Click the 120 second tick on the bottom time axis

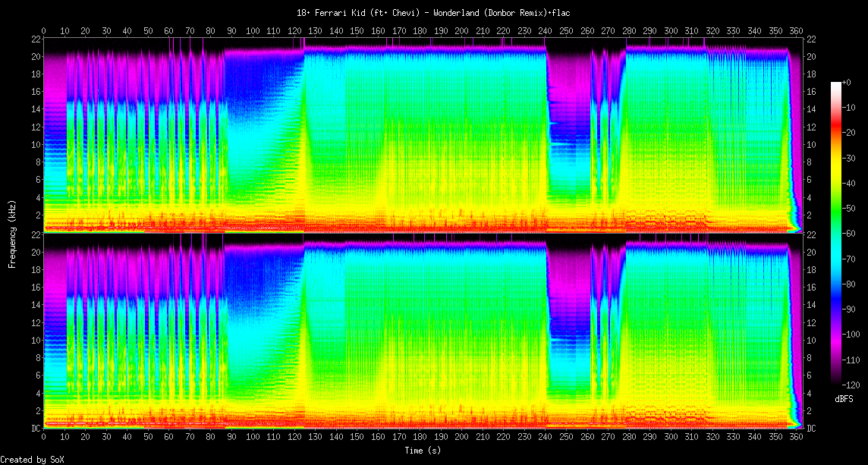pyautogui.click(x=294, y=438)
